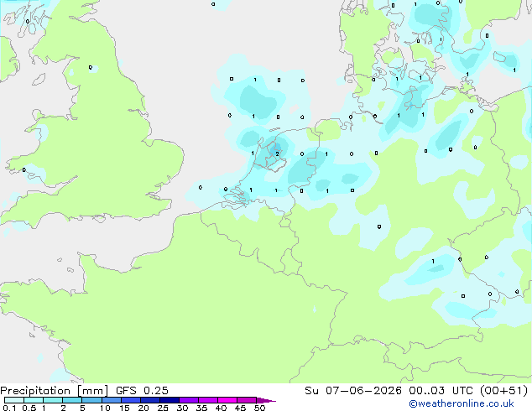
Task: Pick the 0.1–0.5 mm legend color swatch
Action: (14, 400)
